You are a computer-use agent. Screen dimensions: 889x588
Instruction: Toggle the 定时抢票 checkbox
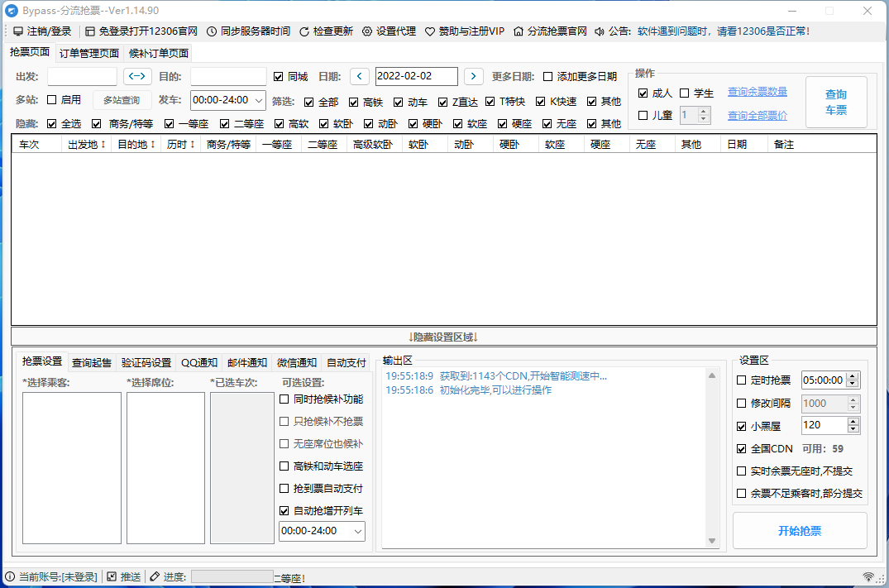[742, 380]
